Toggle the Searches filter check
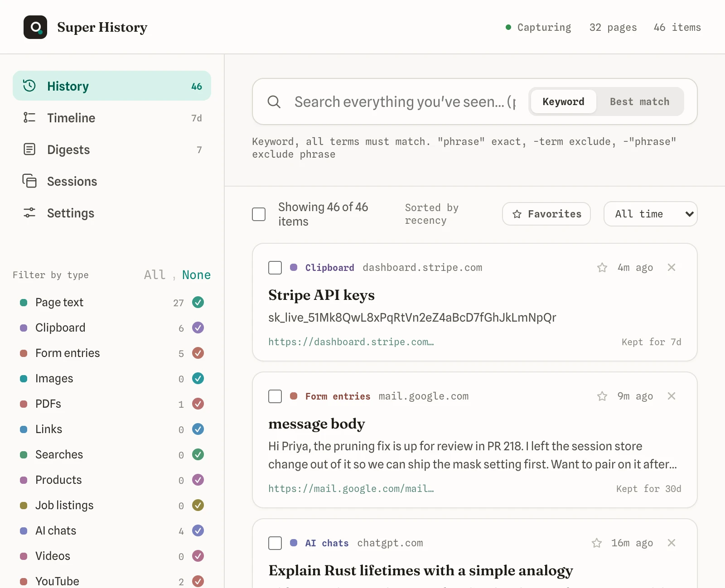The image size is (725, 588). [198, 454]
